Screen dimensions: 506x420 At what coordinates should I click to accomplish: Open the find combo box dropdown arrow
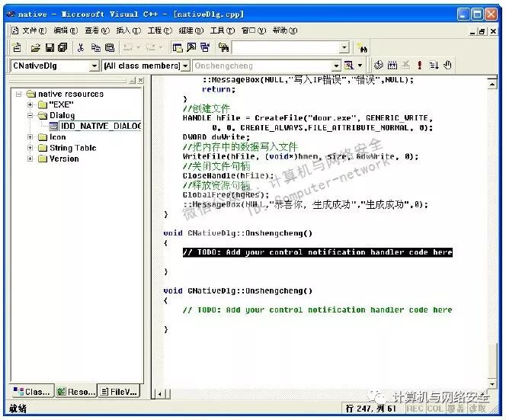point(344,48)
